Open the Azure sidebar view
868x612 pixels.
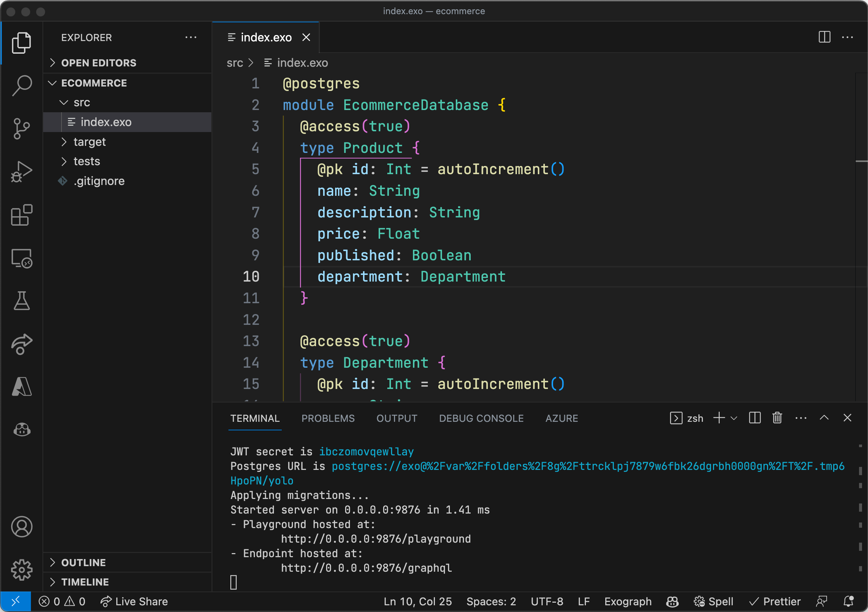(22, 387)
